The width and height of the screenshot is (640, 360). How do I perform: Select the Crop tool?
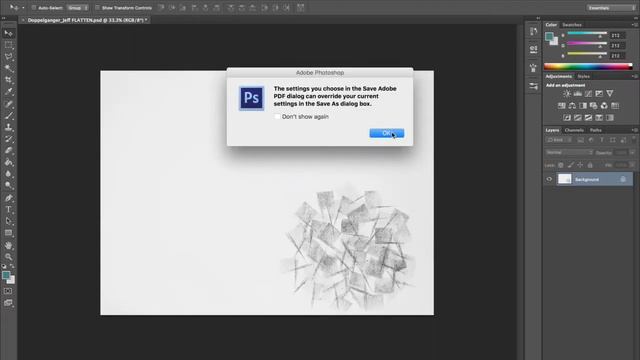click(9, 80)
